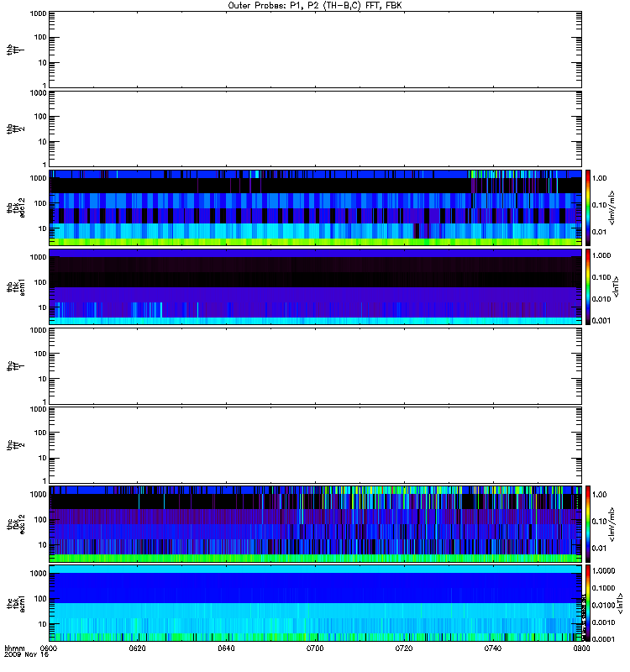The height and width of the screenshot is (672, 630).
Task: Click the thb fbk edc12 panel axis label
Action: click(x=15, y=207)
